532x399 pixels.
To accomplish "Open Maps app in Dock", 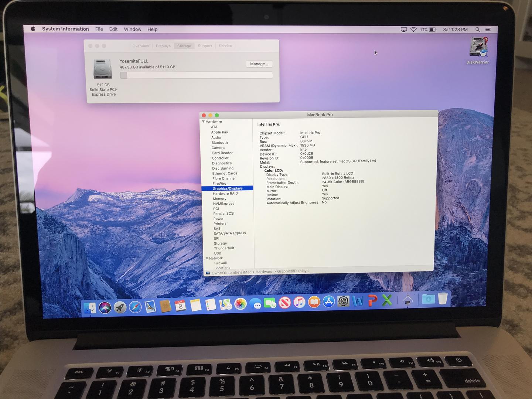I will (225, 304).
